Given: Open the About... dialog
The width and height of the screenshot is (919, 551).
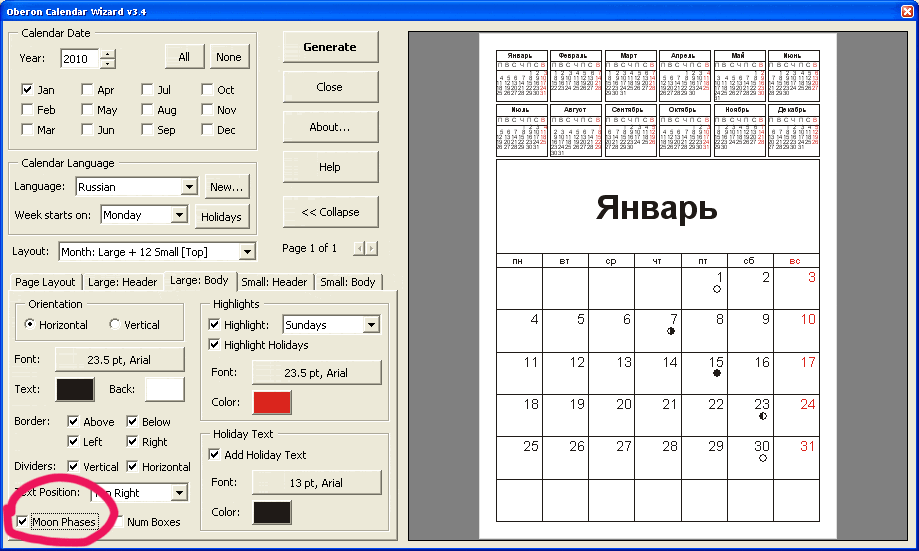Looking at the screenshot, I should 330,127.
